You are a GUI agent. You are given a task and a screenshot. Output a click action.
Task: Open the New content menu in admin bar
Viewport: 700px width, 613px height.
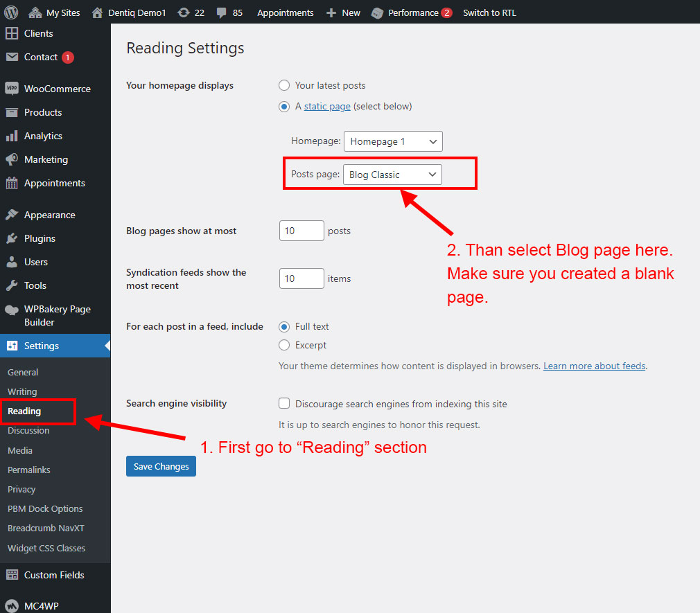point(344,12)
